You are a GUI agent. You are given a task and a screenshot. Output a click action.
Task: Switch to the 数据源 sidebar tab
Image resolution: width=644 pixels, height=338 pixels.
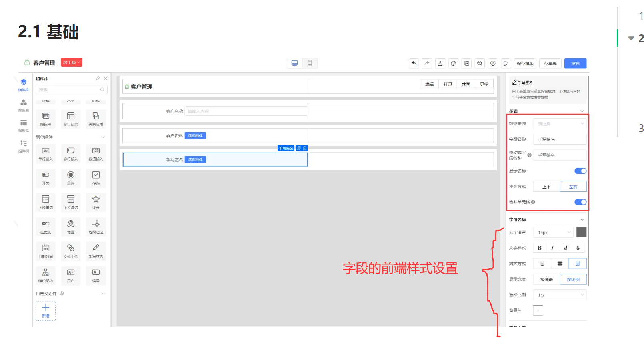pos(24,105)
